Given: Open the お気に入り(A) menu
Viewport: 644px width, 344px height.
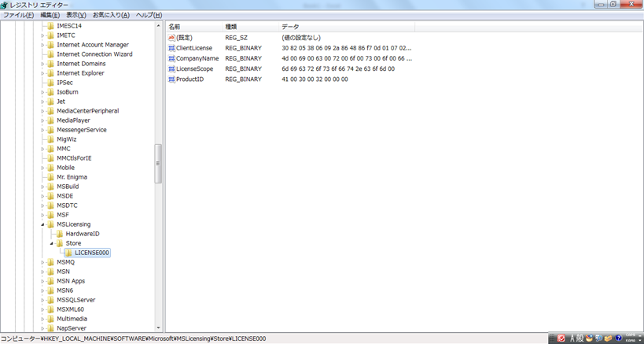Looking at the screenshot, I should click(x=111, y=15).
